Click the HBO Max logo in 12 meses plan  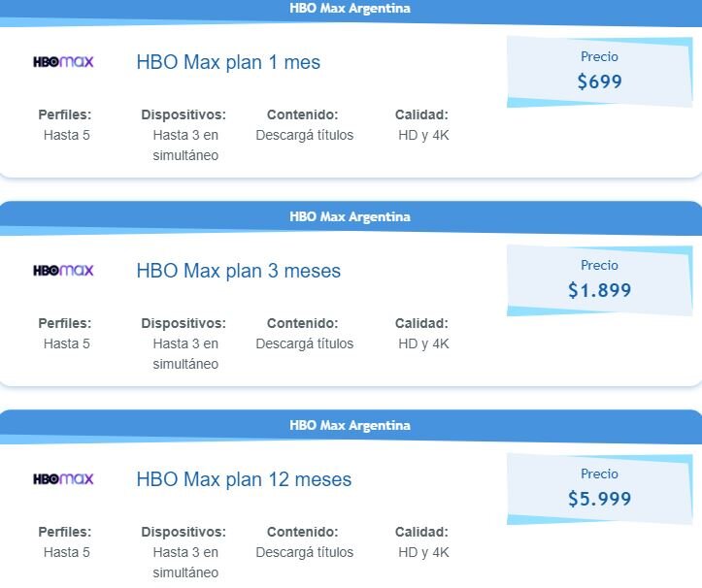point(63,478)
